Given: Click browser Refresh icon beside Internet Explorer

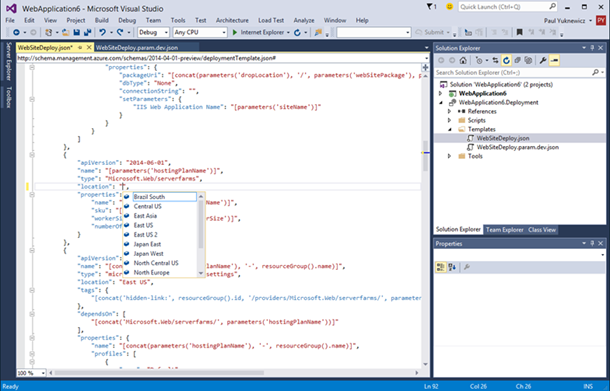Looking at the screenshot, I should click(x=297, y=33).
